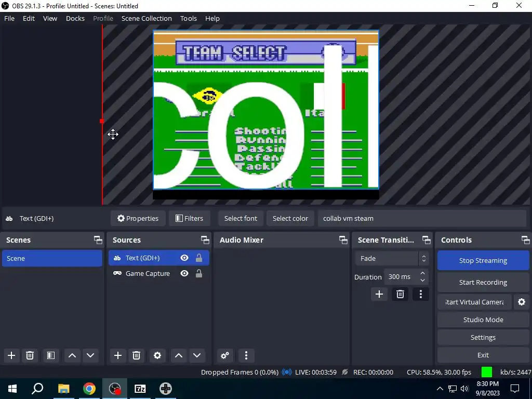Undock the Scene Transitions panel
532x399 pixels.
tap(426, 240)
